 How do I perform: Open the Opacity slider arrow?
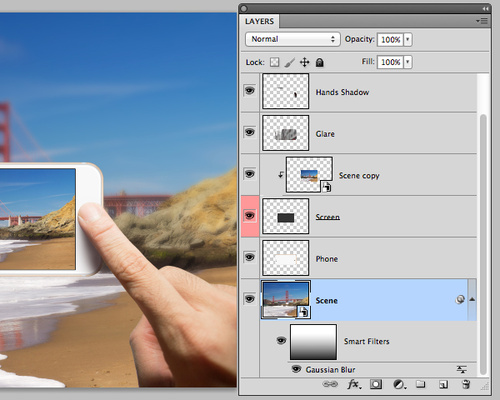click(x=408, y=39)
